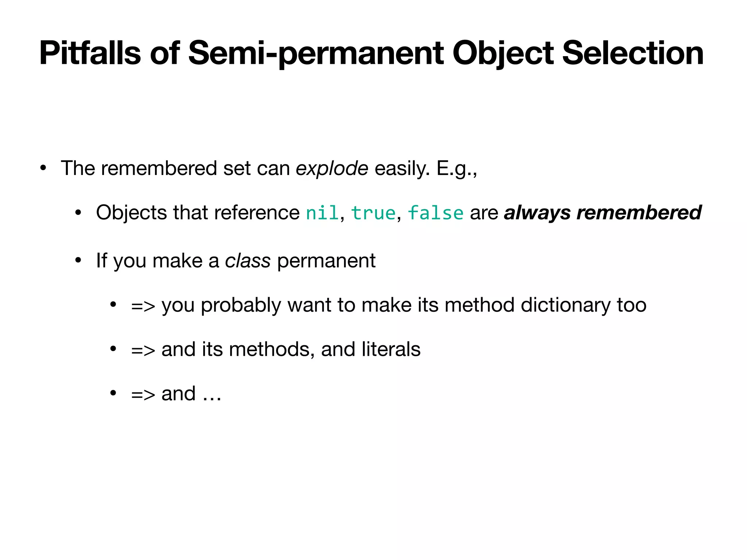Image resolution: width=747 pixels, height=560 pixels.
Task: Click the line "=> and its methods, and literals"
Action: coord(276,349)
